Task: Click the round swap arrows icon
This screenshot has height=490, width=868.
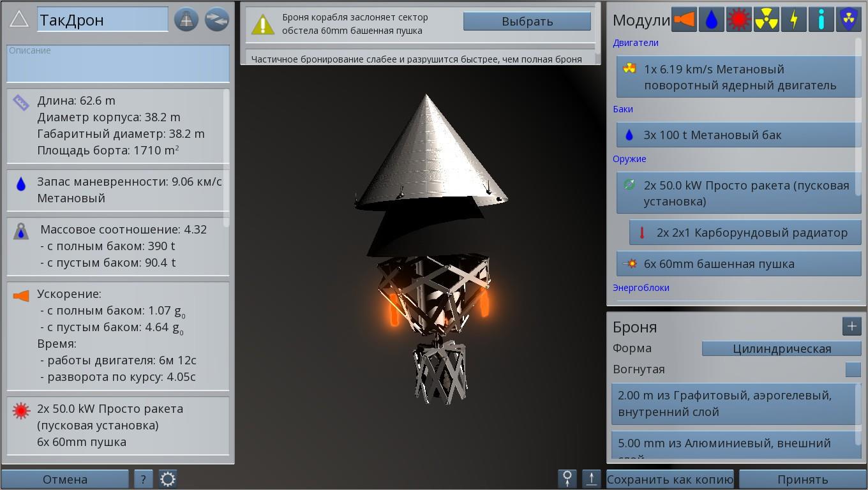Action: [217, 20]
